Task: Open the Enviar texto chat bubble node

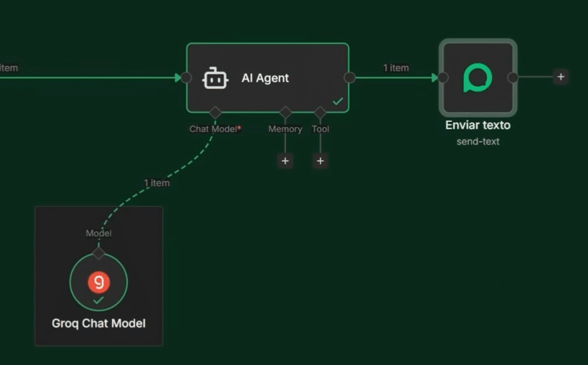Action: pyautogui.click(x=477, y=77)
